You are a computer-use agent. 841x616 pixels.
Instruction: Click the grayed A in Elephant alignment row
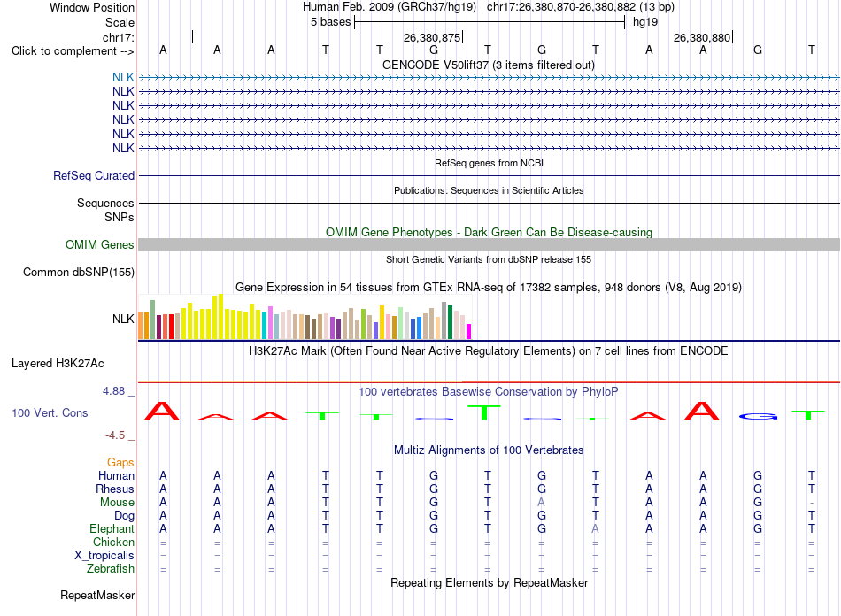click(x=595, y=529)
